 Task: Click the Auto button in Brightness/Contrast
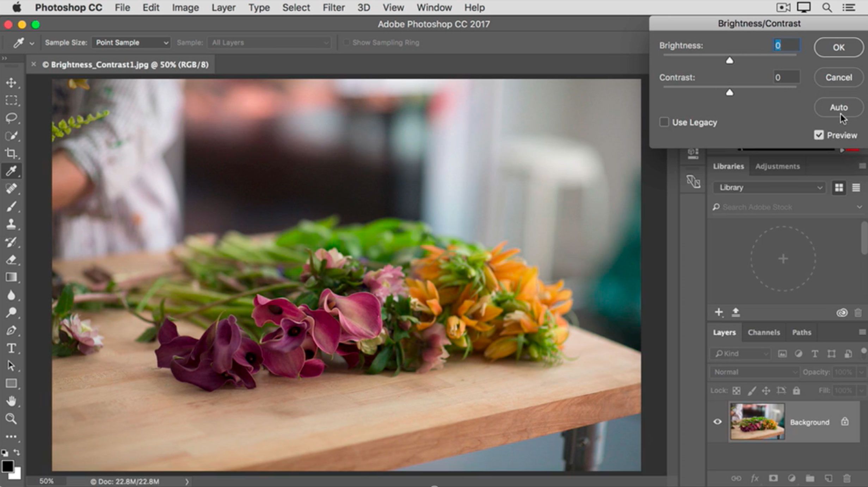[838, 107]
